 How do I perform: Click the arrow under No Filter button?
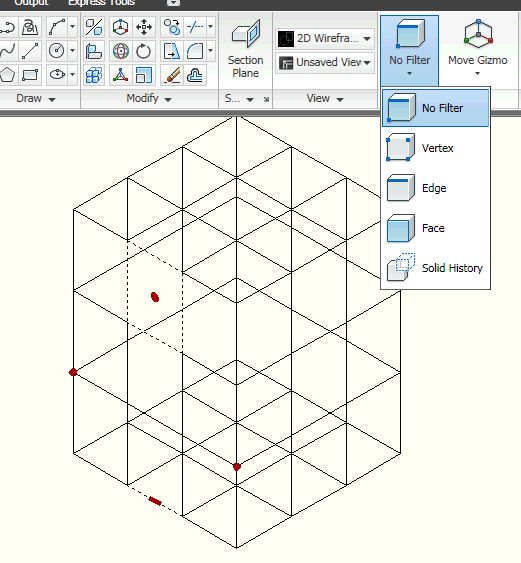409,74
